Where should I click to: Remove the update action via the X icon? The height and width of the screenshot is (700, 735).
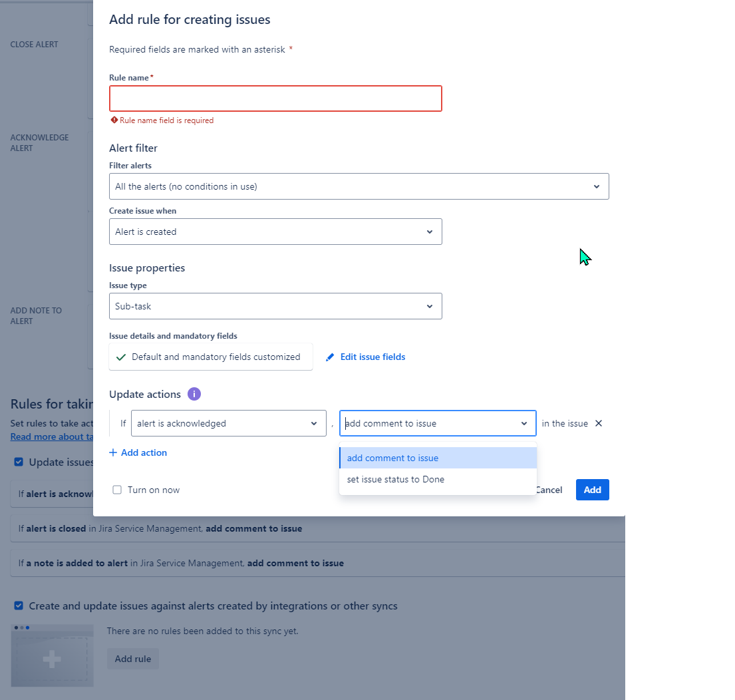coord(597,423)
